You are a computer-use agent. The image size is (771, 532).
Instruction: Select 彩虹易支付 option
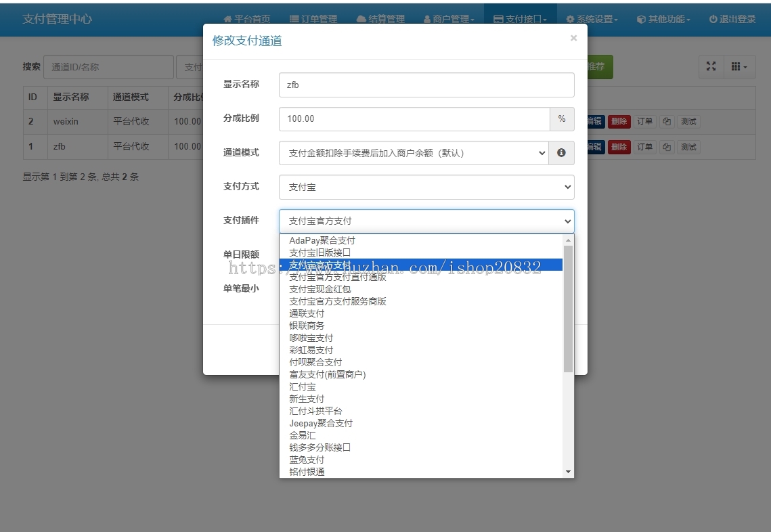421,350
